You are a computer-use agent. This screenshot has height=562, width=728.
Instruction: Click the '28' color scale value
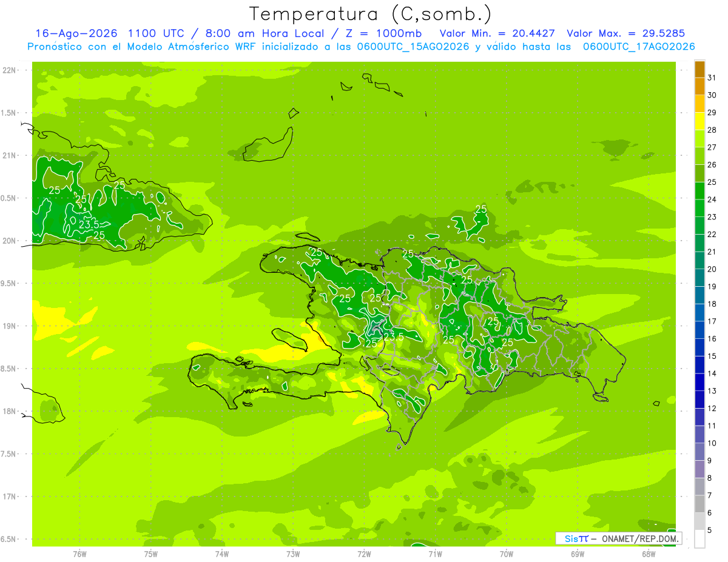(x=712, y=130)
